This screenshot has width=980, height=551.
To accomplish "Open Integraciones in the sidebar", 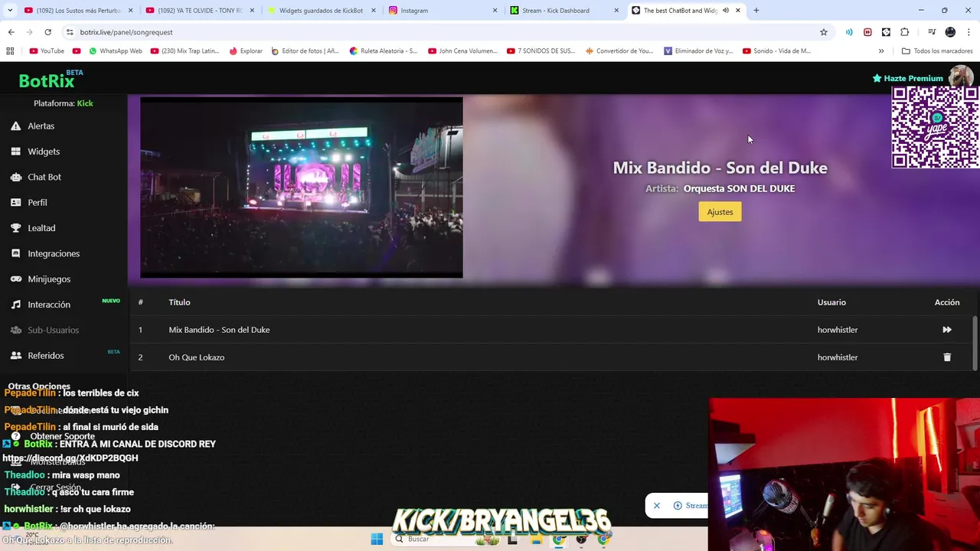I will point(54,253).
